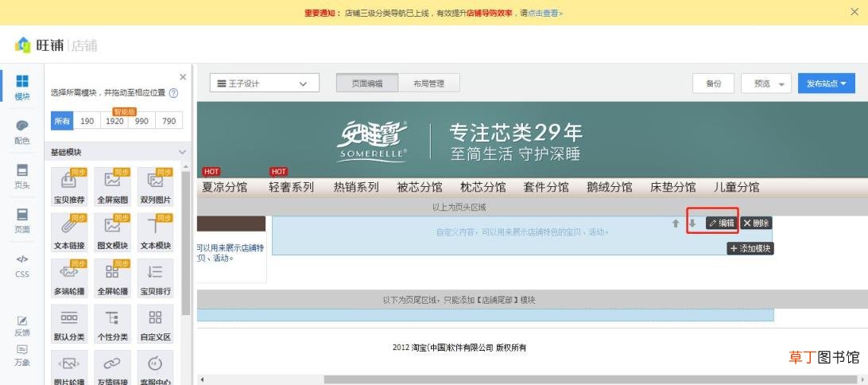868x385 pixels.
Task: Select the 全屏宽图 module
Action: [x=112, y=186]
